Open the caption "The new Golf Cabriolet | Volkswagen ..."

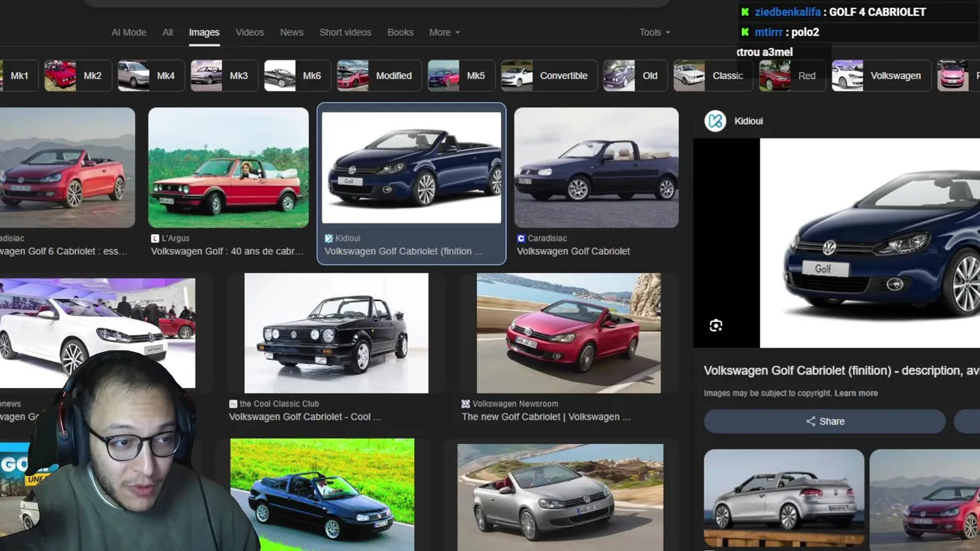coord(546,417)
